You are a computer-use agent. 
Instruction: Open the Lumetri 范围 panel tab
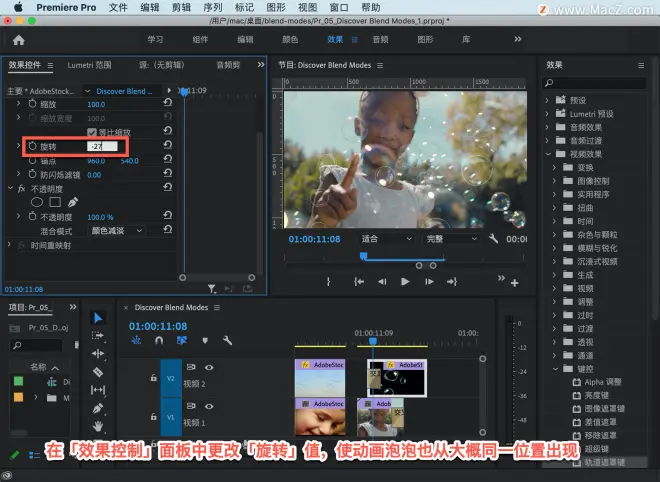pos(89,65)
